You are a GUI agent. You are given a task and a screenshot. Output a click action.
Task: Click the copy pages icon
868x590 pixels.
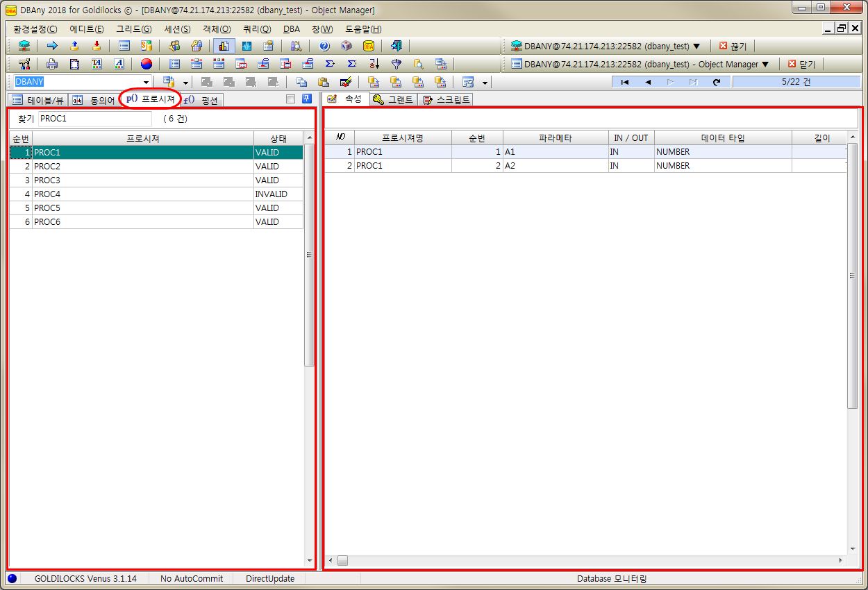tap(301, 82)
